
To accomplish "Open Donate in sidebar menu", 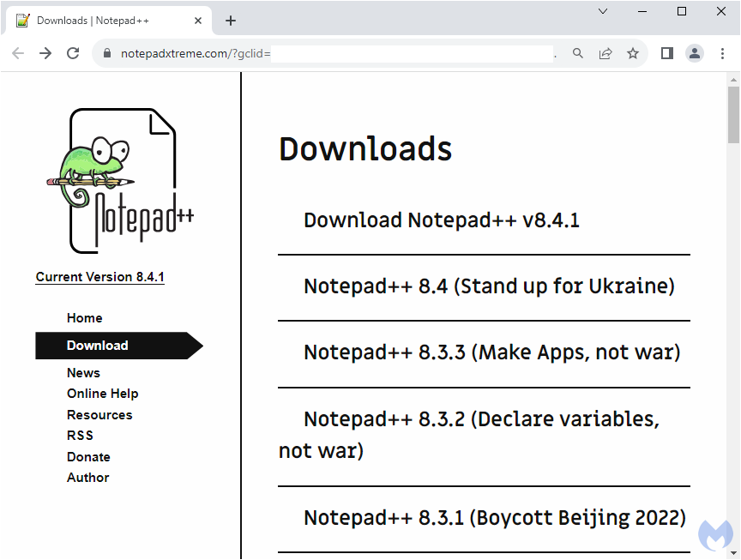I will tap(88, 457).
